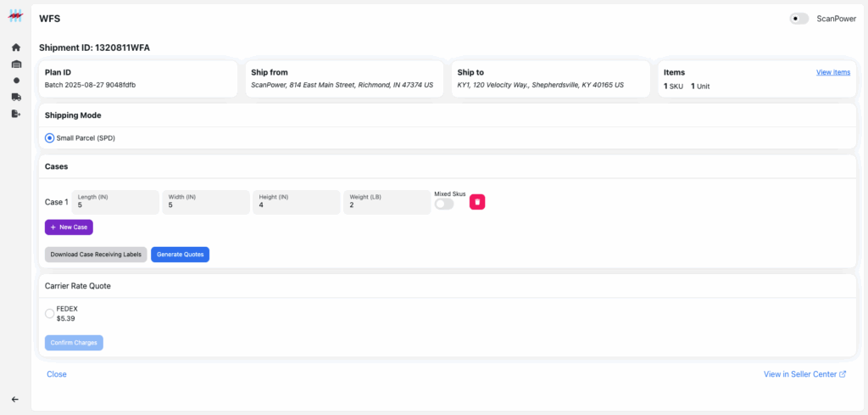Image resolution: width=868 pixels, height=415 pixels.
Task: Delete Case 1 with the trash icon
Action: tap(477, 202)
